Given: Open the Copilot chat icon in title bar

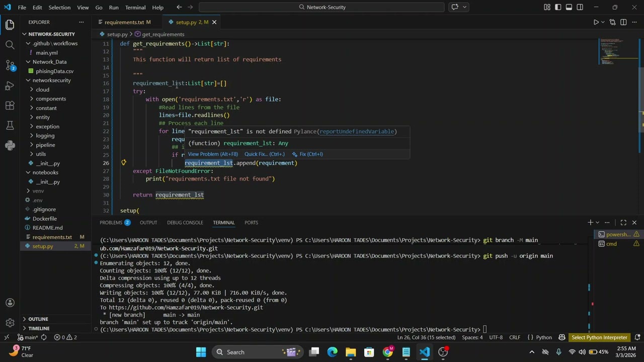Looking at the screenshot, I should 455,7.
